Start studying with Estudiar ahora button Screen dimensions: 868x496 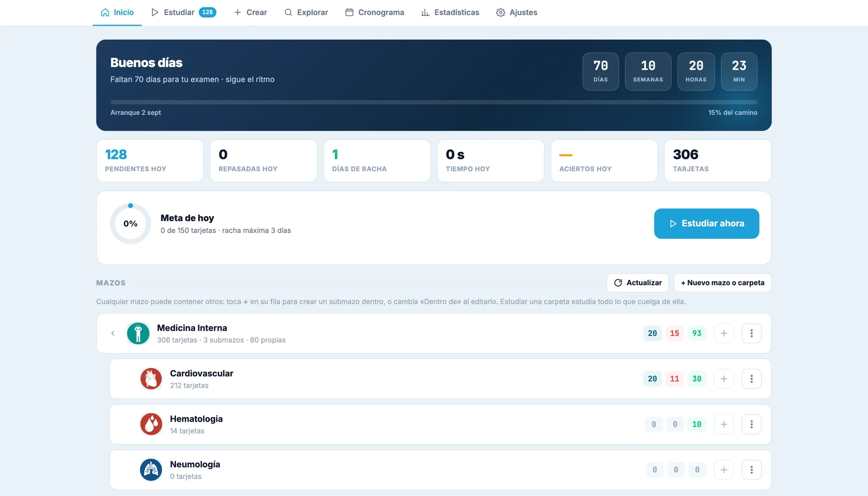[706, 224]
